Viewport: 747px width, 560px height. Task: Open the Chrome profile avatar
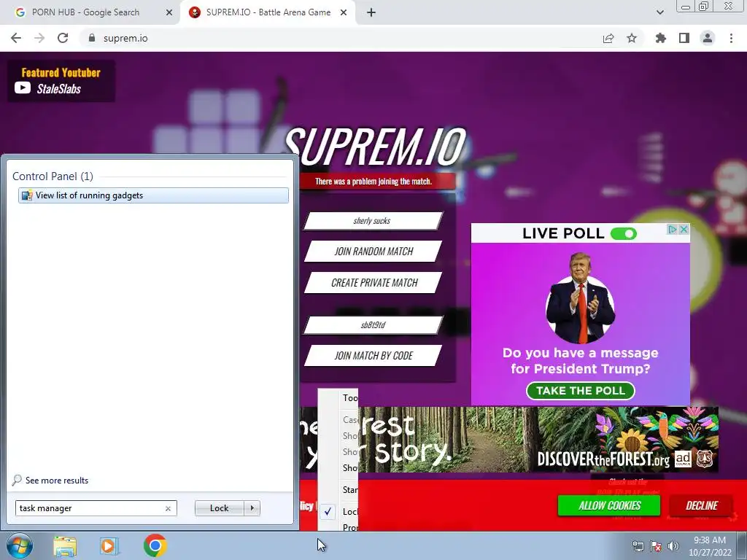click(708, 38)
